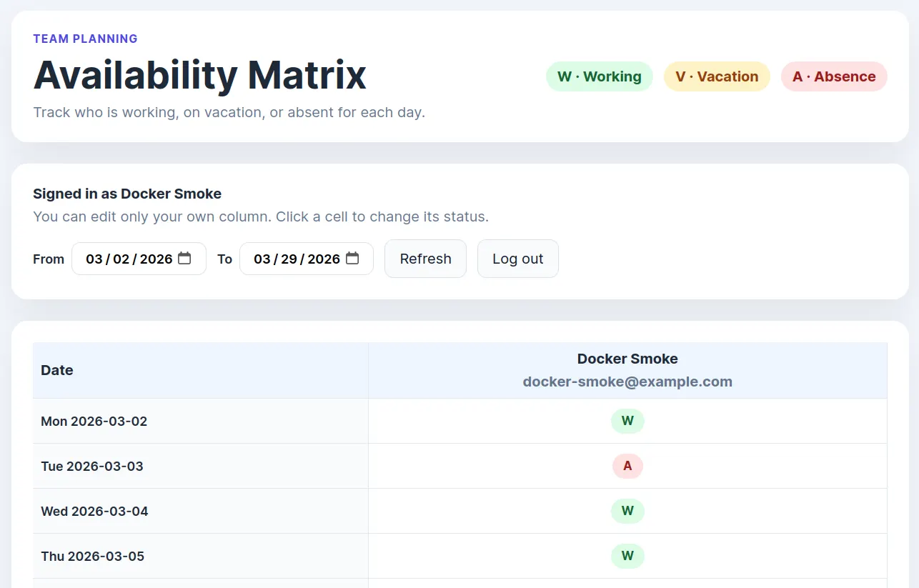
Task: Change the status cell for Mon 2026-03-02
Action: tap(627, 421)
